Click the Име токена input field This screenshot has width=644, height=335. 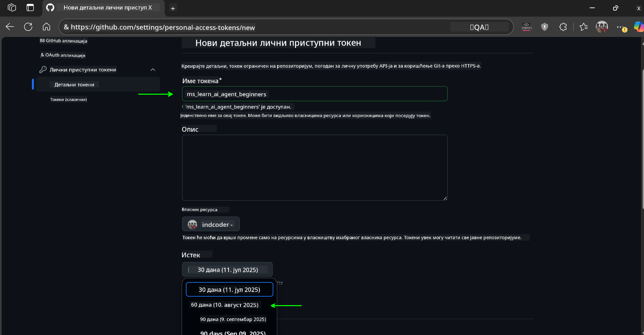click(x=315, y=94)
